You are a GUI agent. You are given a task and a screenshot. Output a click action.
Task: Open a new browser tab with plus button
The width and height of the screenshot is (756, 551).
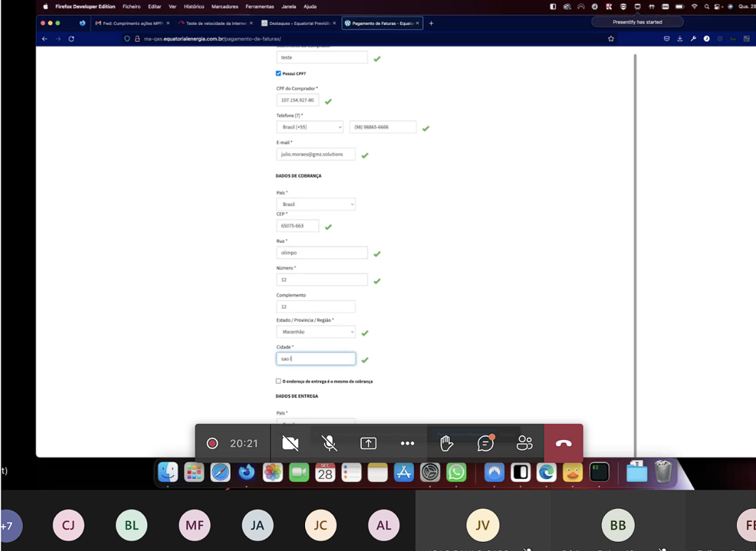point(431,23)
